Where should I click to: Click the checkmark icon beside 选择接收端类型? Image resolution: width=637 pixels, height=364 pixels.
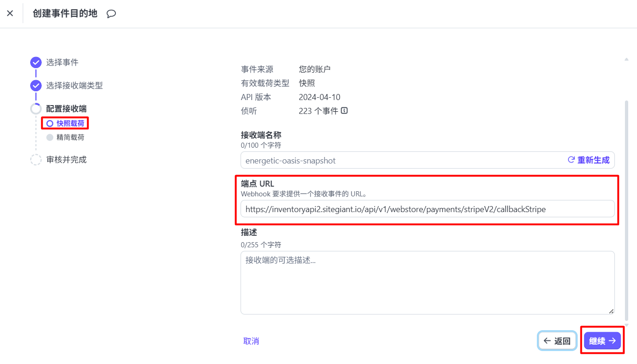(36, 86)
